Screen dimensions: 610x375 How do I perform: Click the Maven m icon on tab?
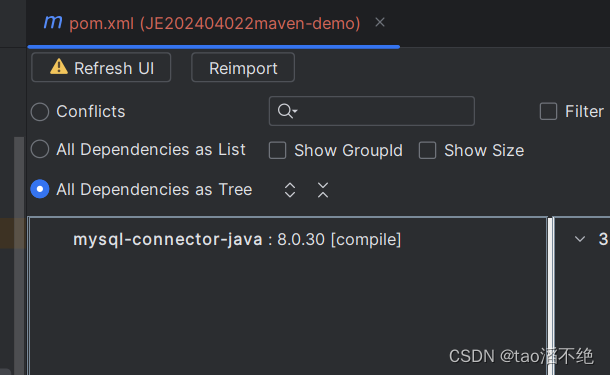pyautogui.click(x=53, y=23)
